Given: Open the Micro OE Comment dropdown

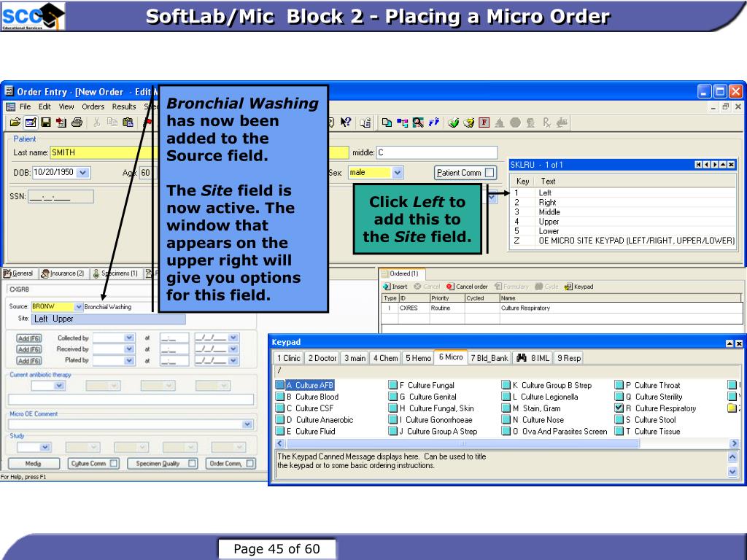Looking at the screenshot, I should (x=247, y=424).
